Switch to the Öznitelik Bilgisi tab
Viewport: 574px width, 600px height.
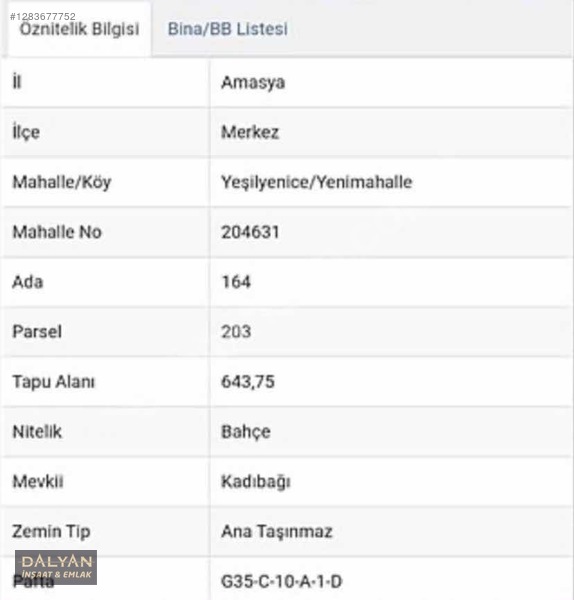pos(79,29)
